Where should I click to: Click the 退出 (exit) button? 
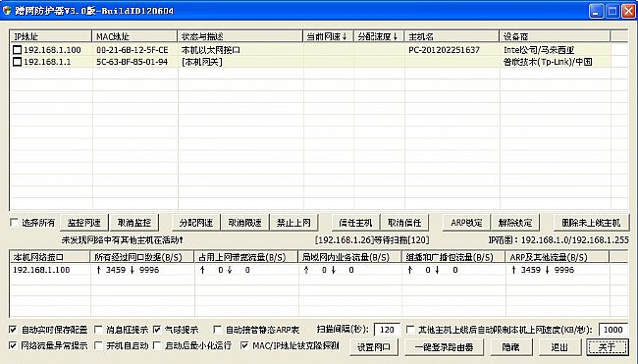tap(559, 347)
